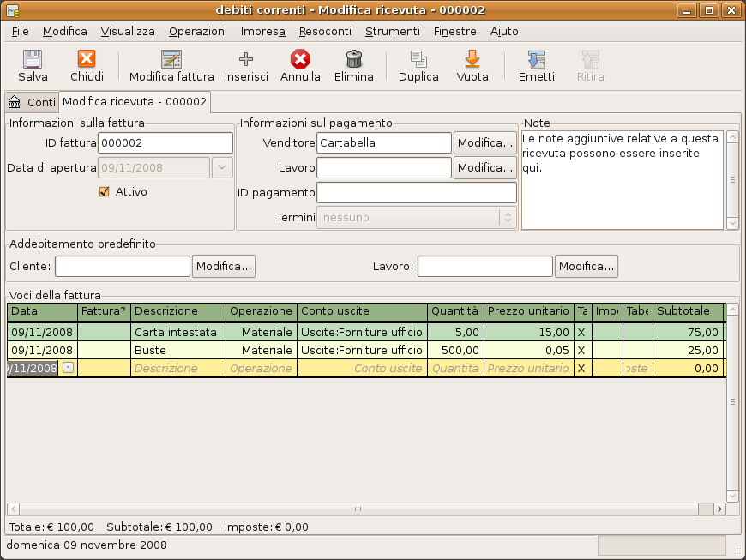Open the Termini dropdown
The height and width of the screenshot is (560, 746).
pyautogui.click(x=417, y=218)
